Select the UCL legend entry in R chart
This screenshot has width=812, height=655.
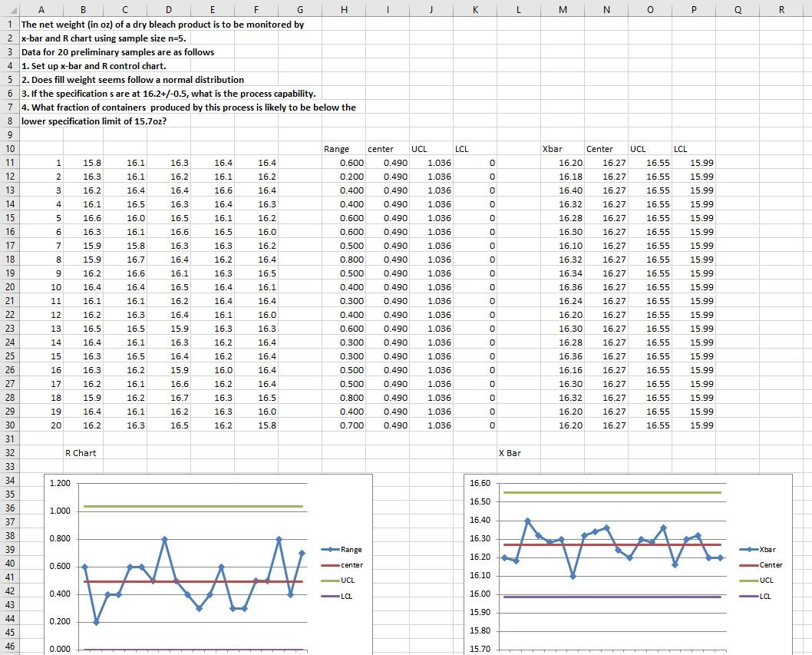pyautogui.click(x=338, y=581)
